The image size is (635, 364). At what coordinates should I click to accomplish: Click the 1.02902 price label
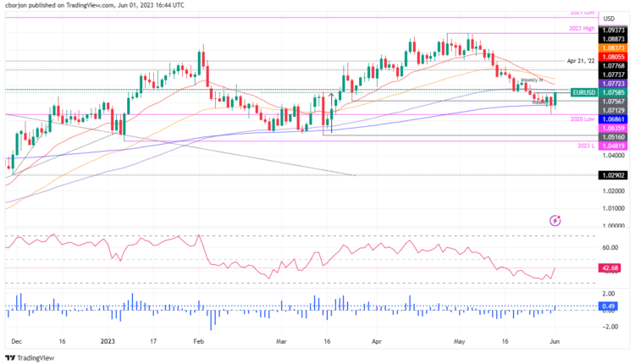610,174
